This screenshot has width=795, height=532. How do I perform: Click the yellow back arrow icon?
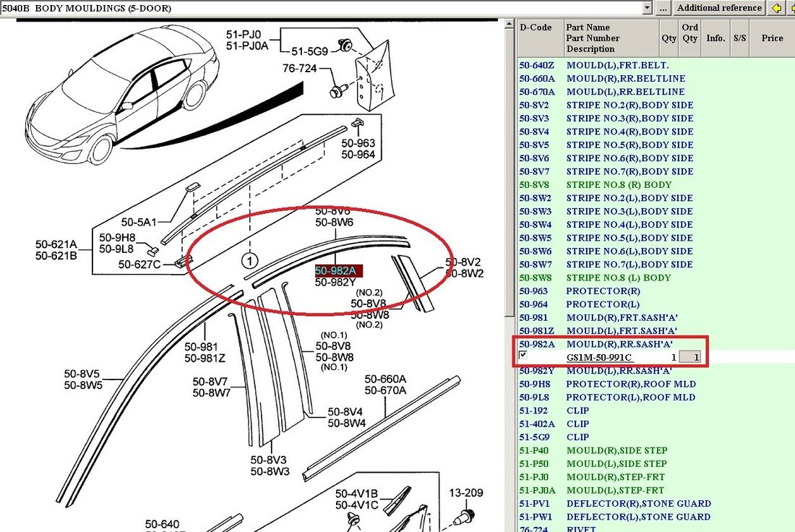coord(776,8)
